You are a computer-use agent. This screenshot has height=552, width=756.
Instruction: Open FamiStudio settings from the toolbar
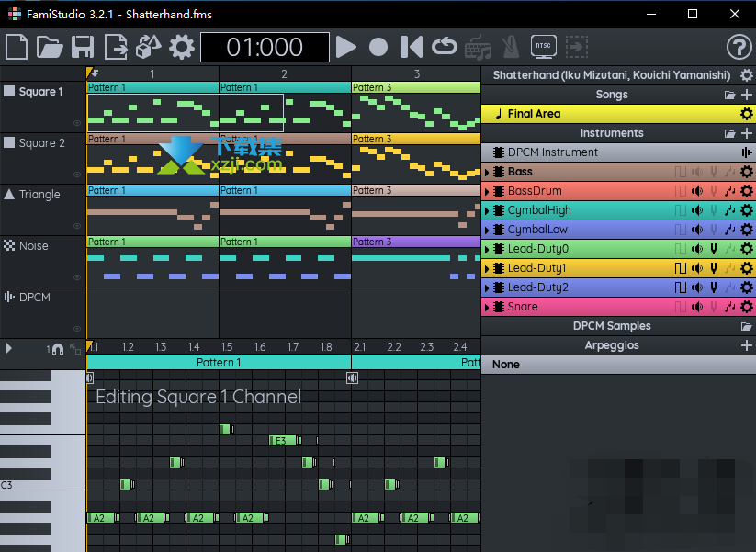click(x=182, y=47)
